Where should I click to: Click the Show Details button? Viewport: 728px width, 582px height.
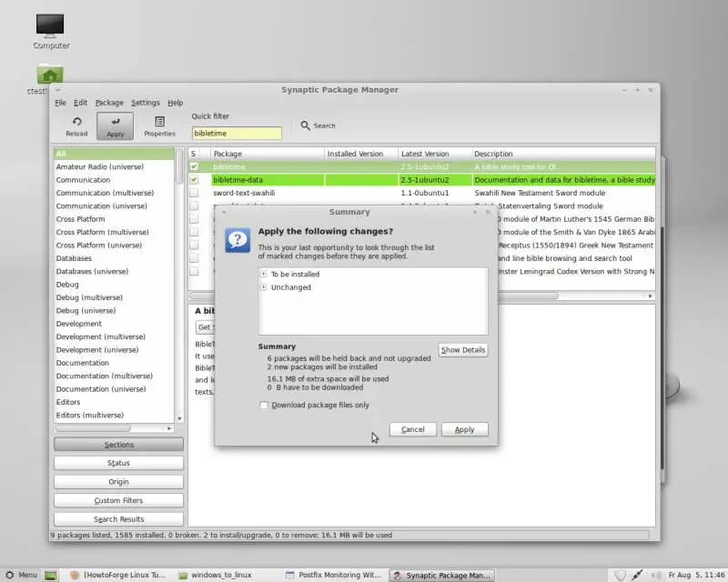[463, 350]
